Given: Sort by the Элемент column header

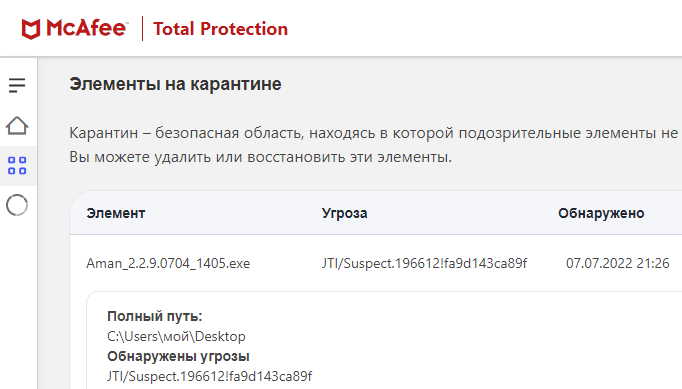Looking at the screenshot, I should [116, 213].
